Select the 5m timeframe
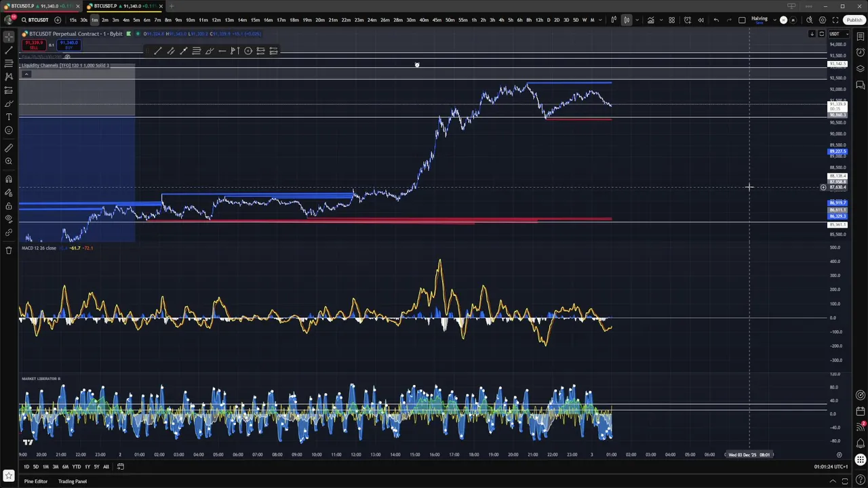The width and height of the screenshot is (868, 488). pyautogui.click(x=136, y=20)
